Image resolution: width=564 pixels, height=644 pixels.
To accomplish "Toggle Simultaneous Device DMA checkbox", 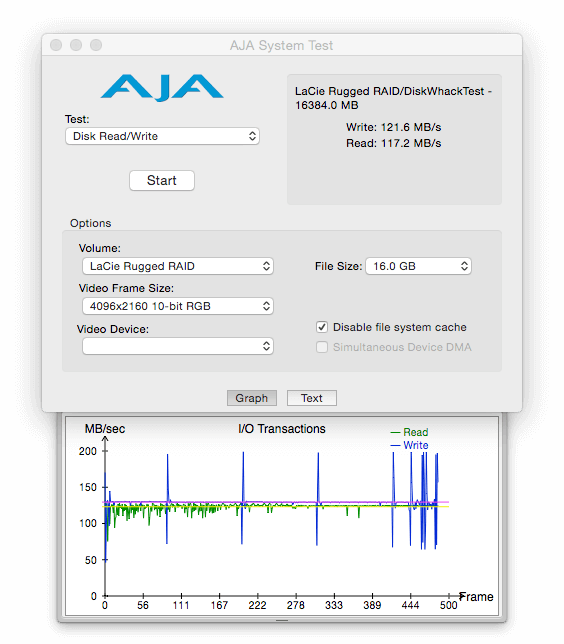I will tap(322, 347).
